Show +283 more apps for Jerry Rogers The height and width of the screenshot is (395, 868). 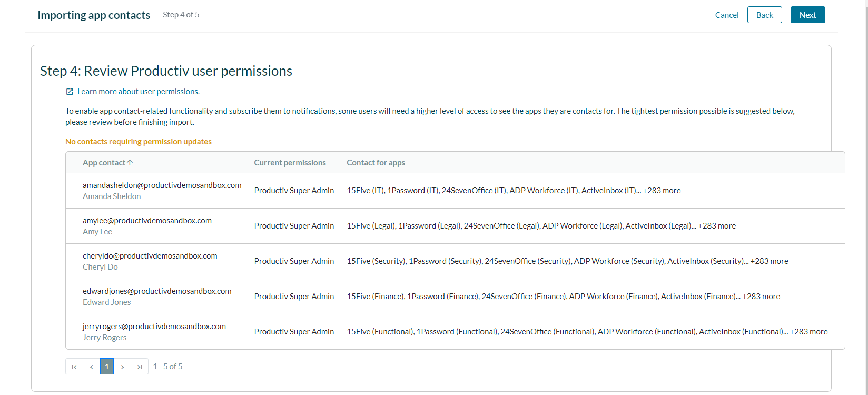(x=808, y=332)
